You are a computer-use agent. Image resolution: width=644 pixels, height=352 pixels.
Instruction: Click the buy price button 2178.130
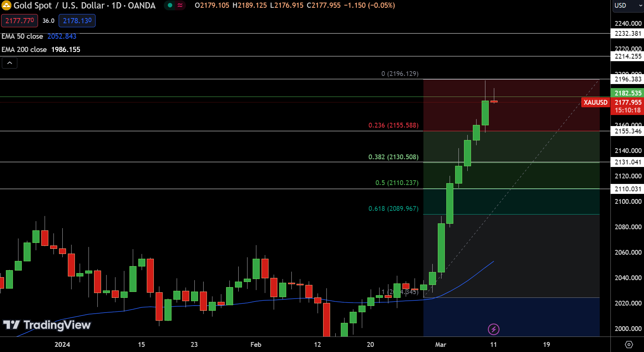pos(77,21)
